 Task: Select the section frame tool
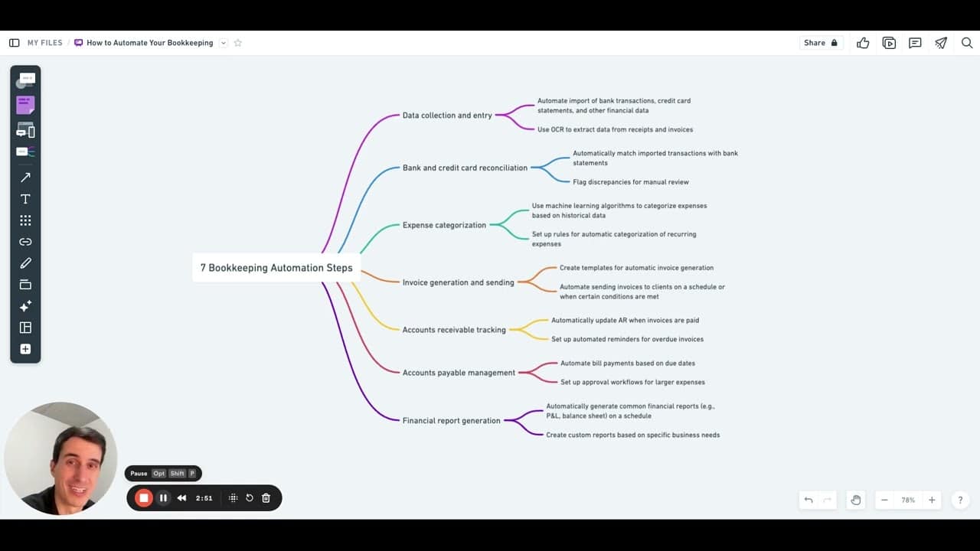tap(25, 285)
